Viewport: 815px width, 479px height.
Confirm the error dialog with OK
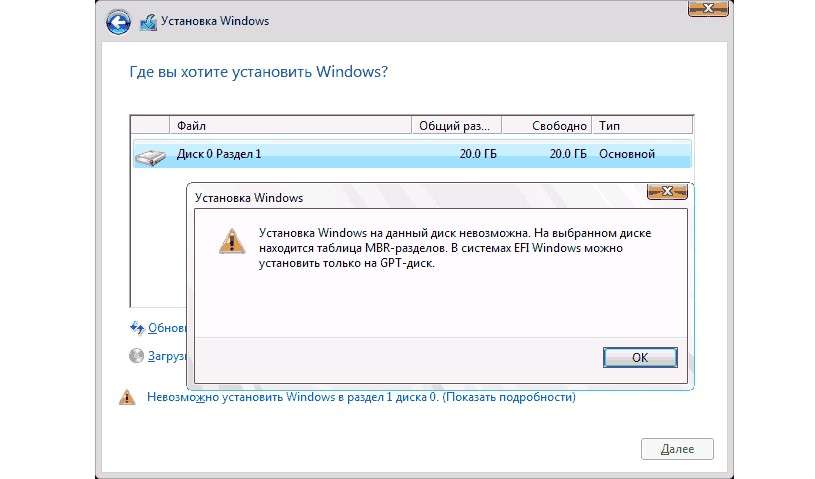click(x=640, y=357)
